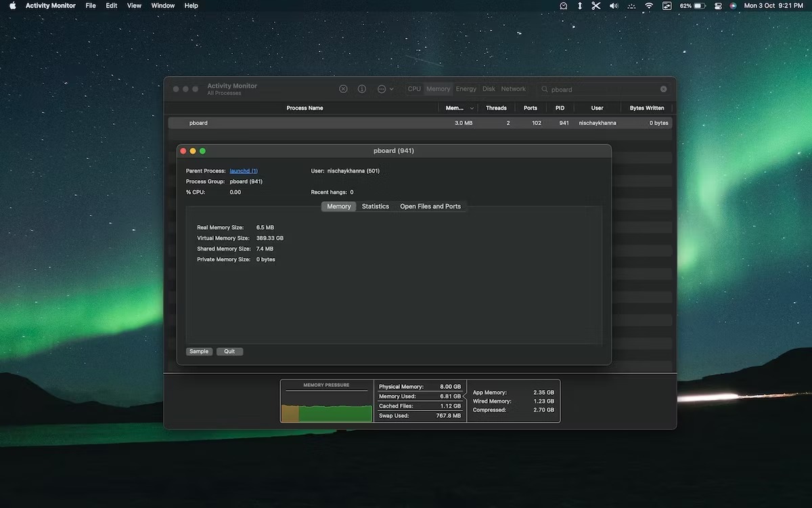Viewport: 812px width, 508px height.
Task: Minimize the pboard (941) window with yellow button
Action: coord(193,151)
